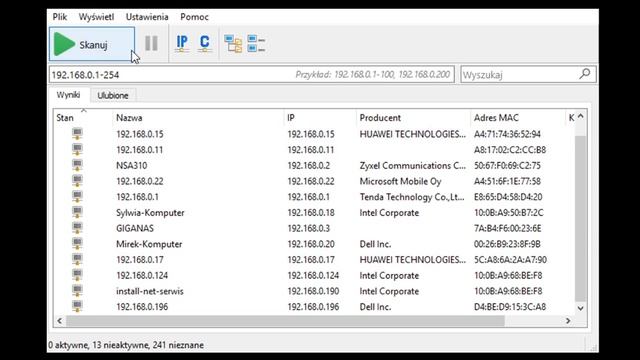
Task: Click device icon for 192.168.0.17 row
Action: point(77,259)
